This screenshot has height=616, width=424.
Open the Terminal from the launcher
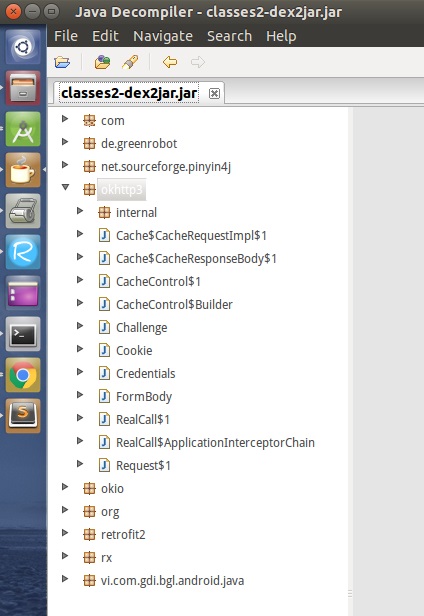pos(23,334)
